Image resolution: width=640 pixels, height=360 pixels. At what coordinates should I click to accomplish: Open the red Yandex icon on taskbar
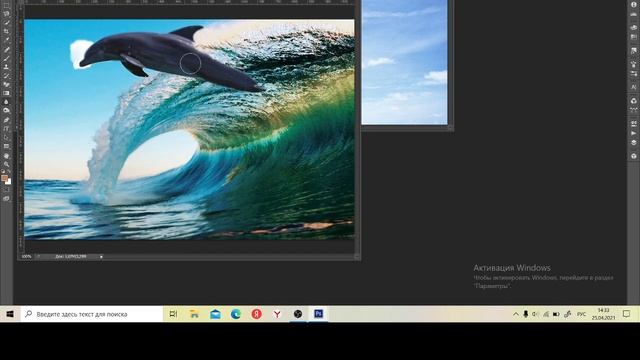click(x=256, y=314)
